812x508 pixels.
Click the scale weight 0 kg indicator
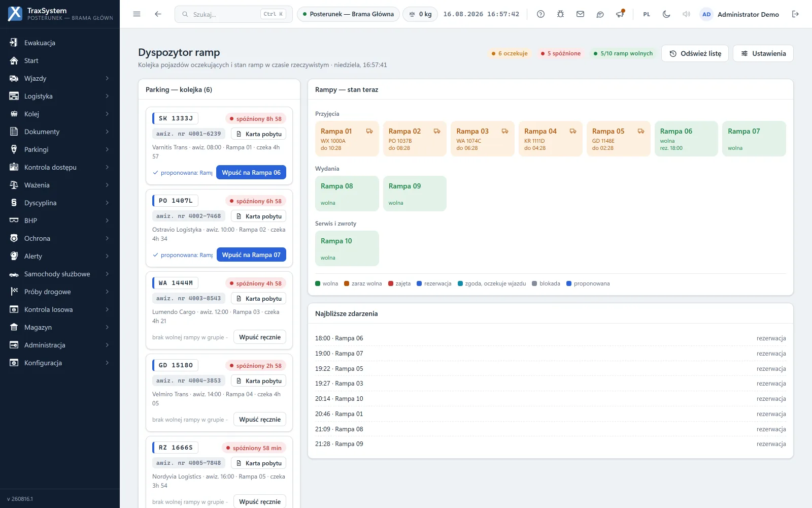pos(420,14)
